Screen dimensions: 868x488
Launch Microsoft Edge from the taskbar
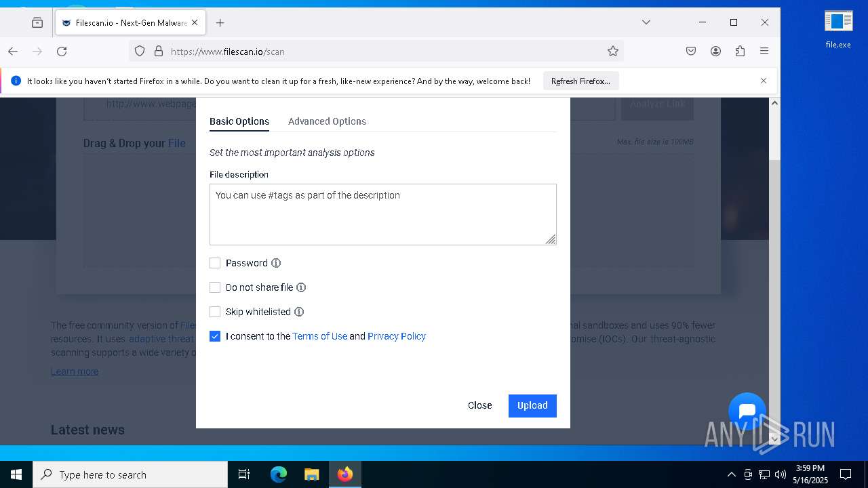pos(279,474)
